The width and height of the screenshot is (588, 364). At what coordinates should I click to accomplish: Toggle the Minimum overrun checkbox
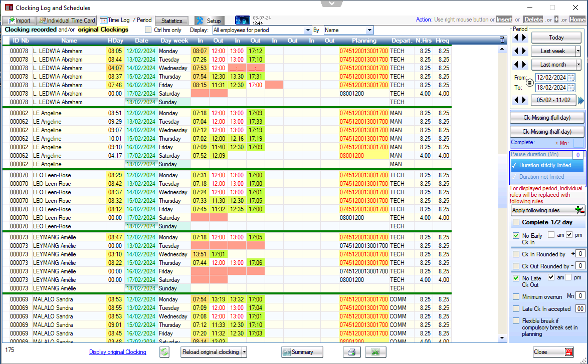516,297
